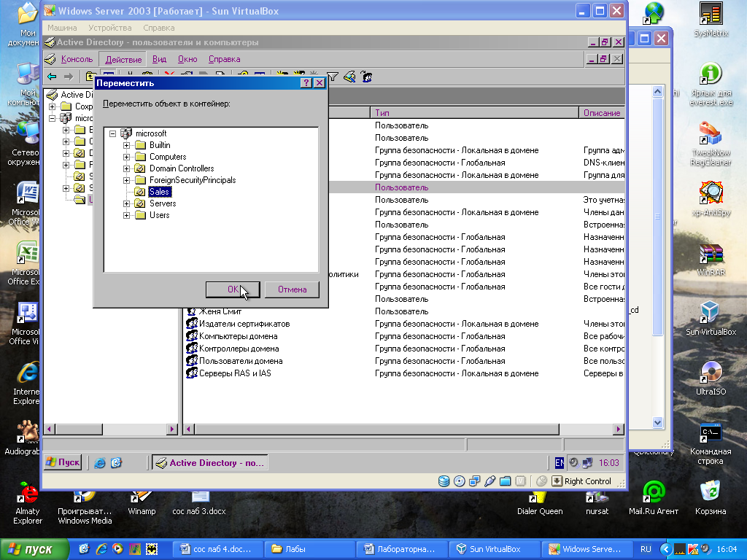Viewport: 747px width, 560px height.
Task: Click the VirtualBox USB status icon
Action: 489,481
